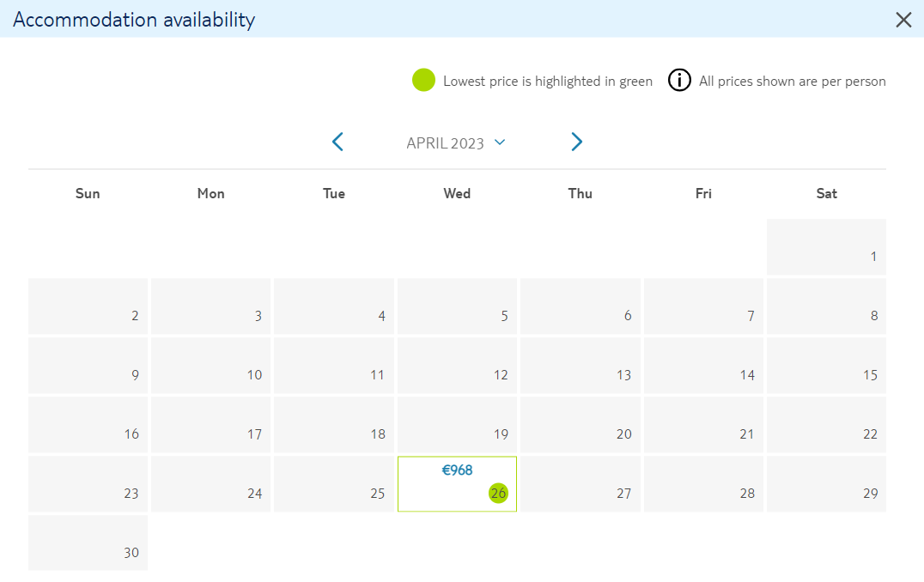This screenshot has width=924, height=582.
Task: Select the date cell for 2
Action: tap(88, 306)
